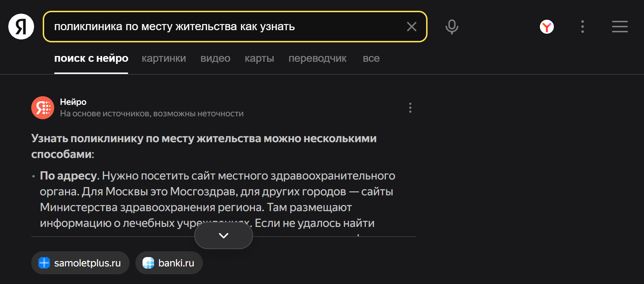Expand the full Нейро answer with the chevron
The height and width of the screenshot is (284, 644).
pyautogui.click(x=223, y=236)
